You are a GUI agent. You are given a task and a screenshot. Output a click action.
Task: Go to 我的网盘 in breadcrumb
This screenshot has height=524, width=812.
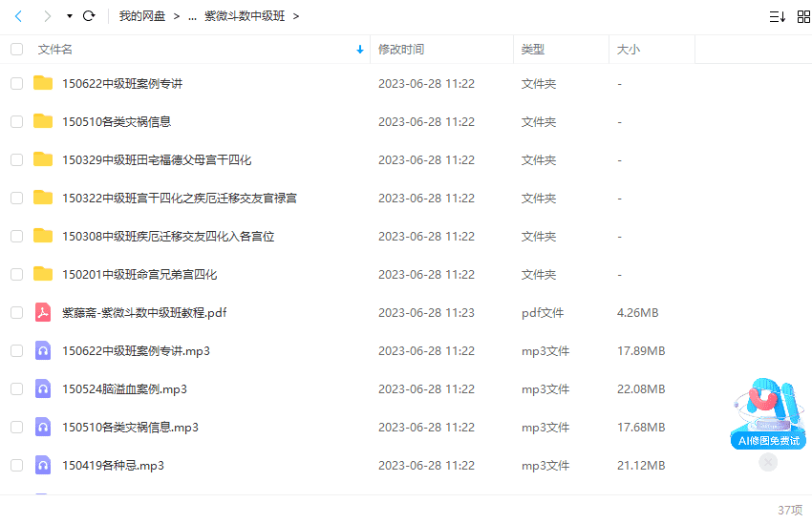click(141, 16)
